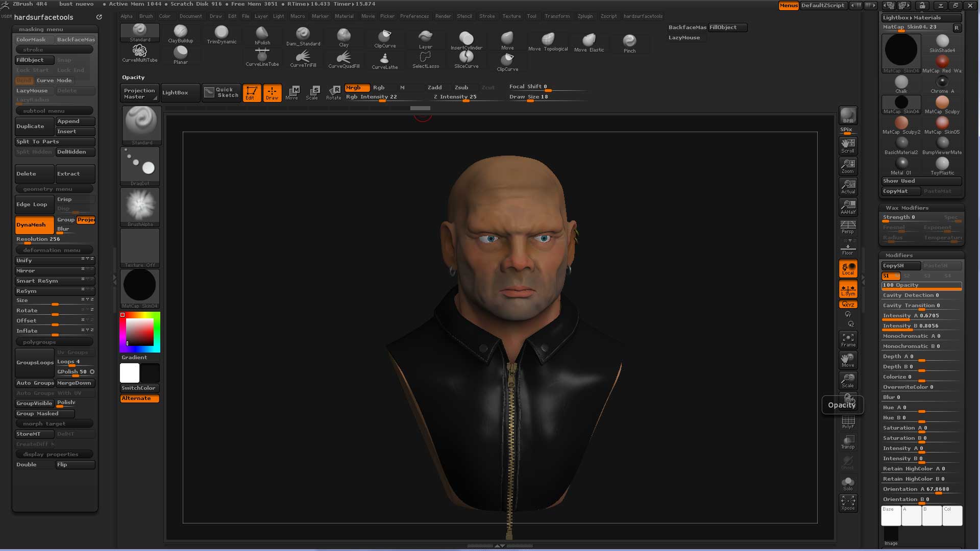Expand the display properties section
Viewport: 980px width, 551px height.
54,454
